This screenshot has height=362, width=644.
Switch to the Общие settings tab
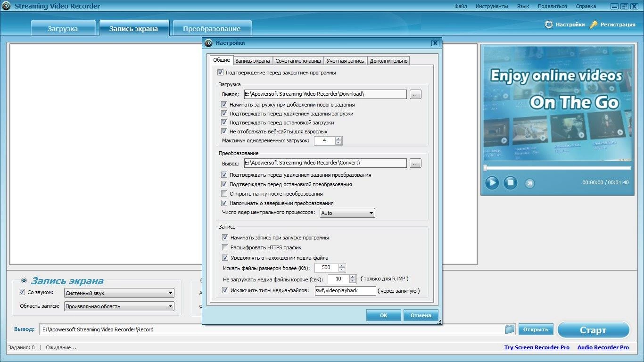tap(222, 60)
